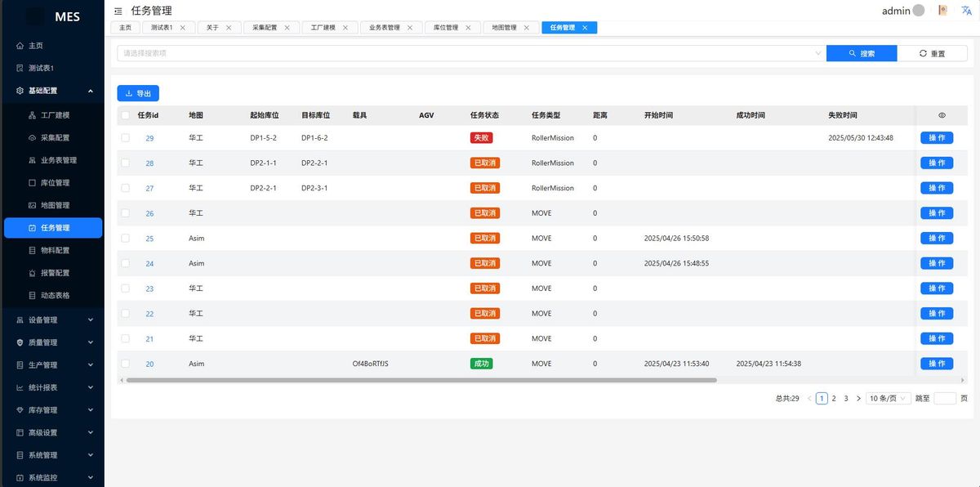Tick the checkbox for task 20
The height and width of the screenshot is (487, 980).
pyautogui.click(x=125, y=364)
